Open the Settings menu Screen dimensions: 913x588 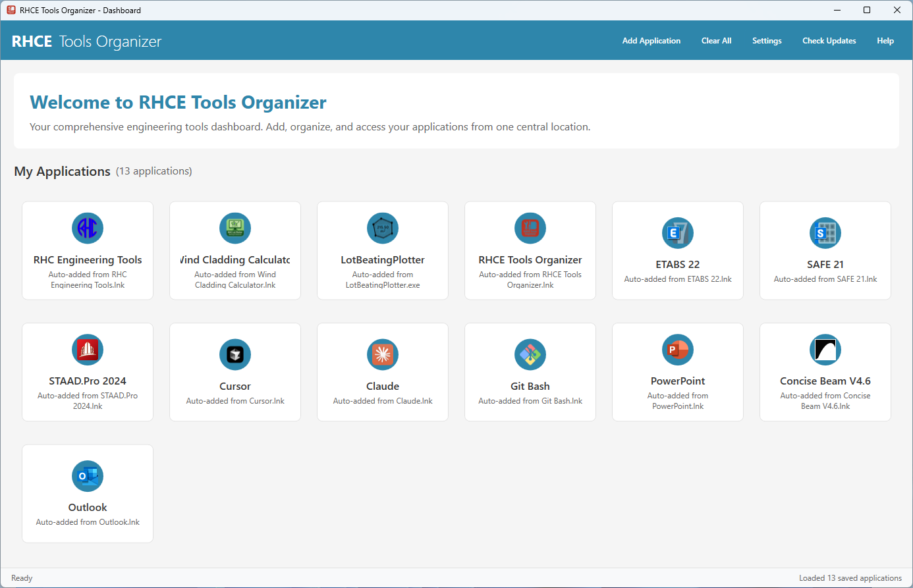coord(767,40)
